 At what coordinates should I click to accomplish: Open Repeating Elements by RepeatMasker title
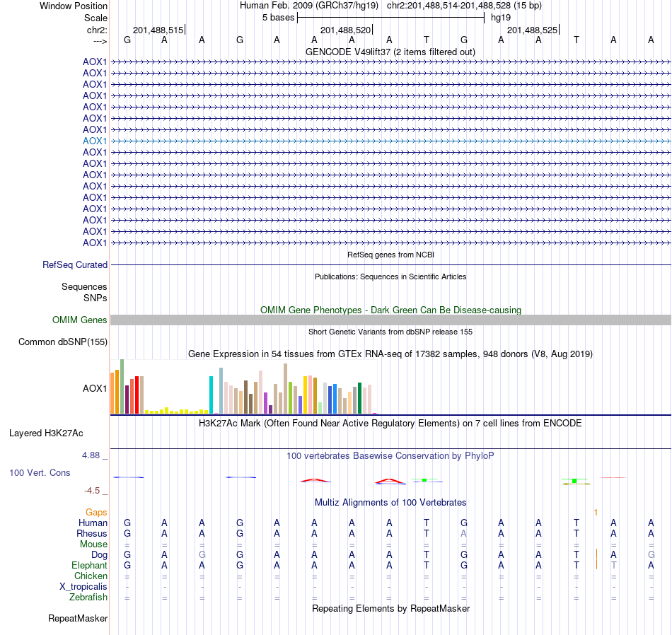pos(390,608)
